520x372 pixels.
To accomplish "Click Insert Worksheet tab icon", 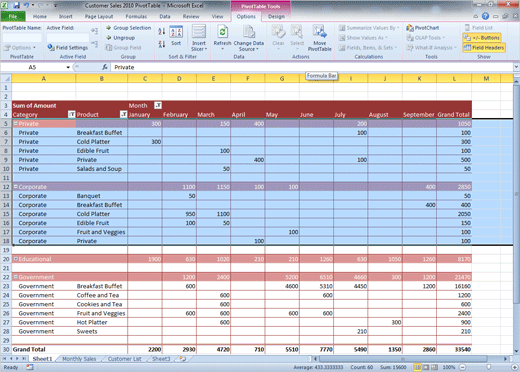I will (x=182, y=359).
